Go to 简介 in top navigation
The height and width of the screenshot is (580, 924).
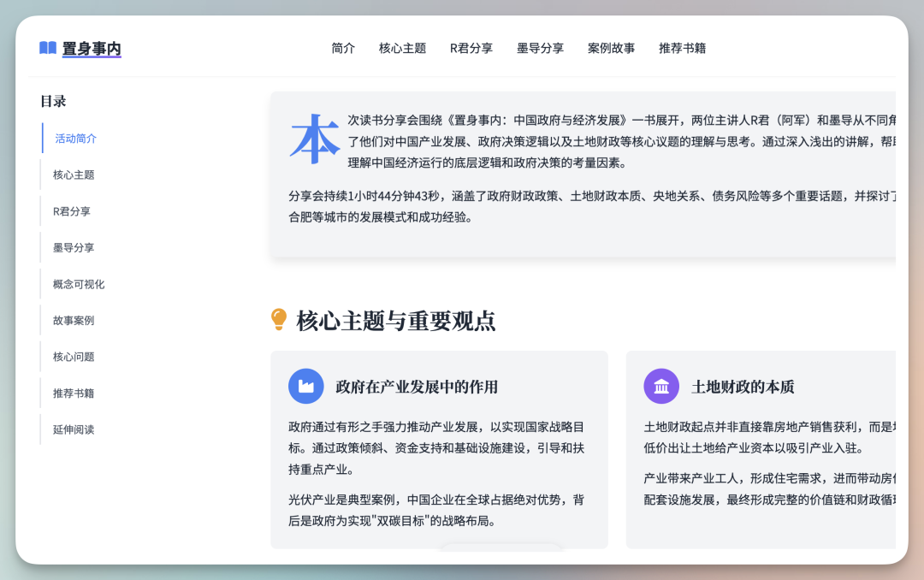[x=343, y=48]
